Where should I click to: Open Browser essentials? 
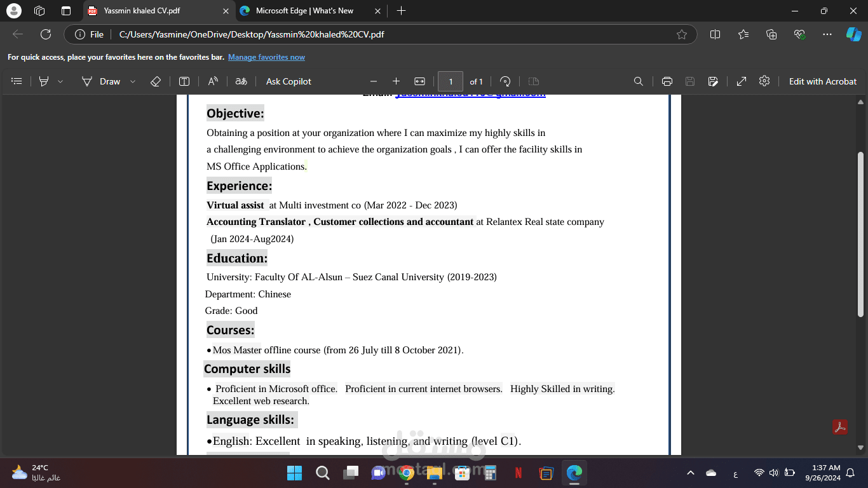(800, 34)
